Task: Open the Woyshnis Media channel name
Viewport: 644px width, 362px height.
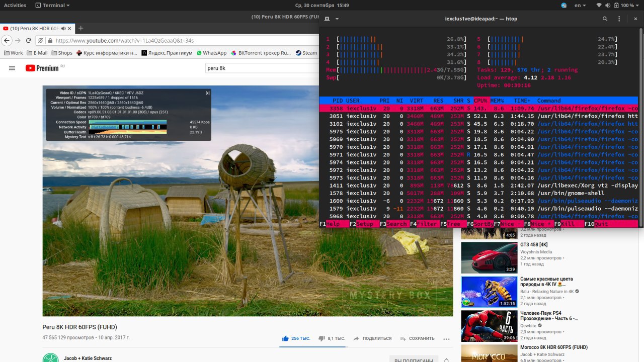Action: (x=536, y=252)
